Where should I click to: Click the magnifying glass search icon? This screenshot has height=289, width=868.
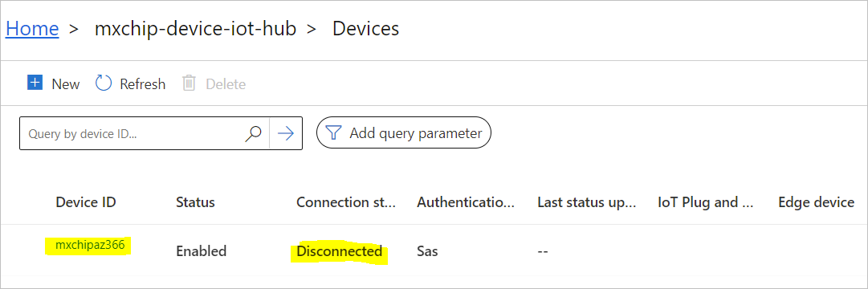tap(253, 133)
